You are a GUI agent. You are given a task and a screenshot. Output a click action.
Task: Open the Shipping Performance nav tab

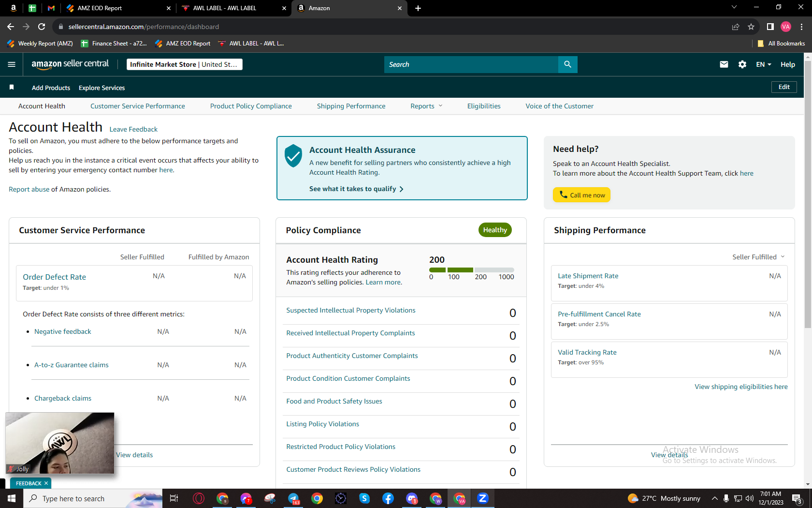click(351, 106)
